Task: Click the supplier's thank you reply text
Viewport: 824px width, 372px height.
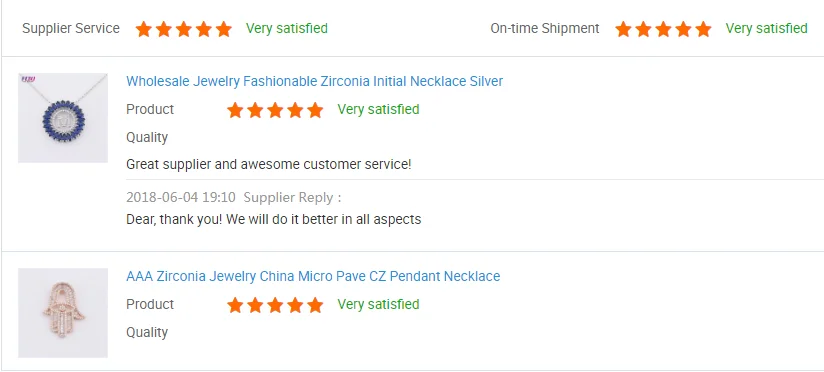Action: (x=273, y=219)
